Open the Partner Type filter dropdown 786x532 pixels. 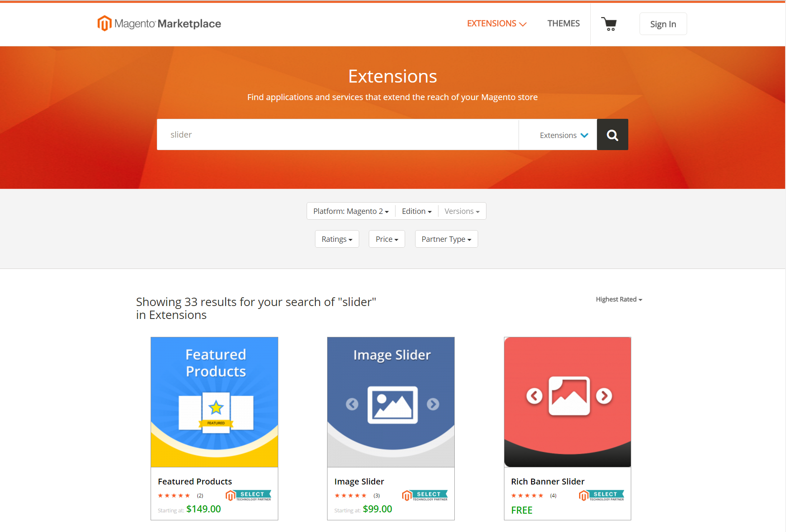[446, 239]
